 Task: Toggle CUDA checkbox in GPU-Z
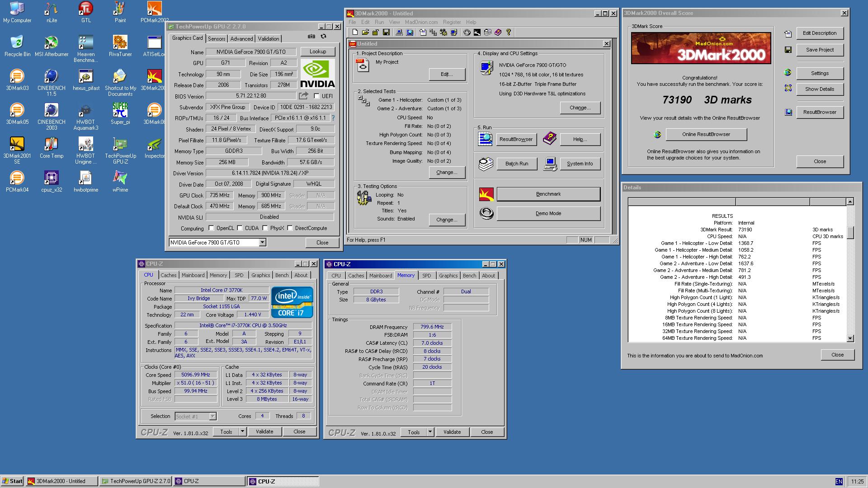point(240,228)
